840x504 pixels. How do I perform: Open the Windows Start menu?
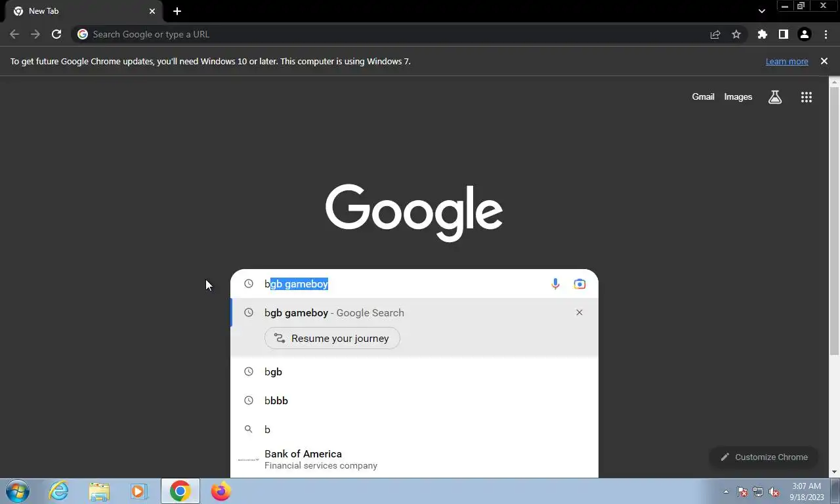tap(18, 491)
